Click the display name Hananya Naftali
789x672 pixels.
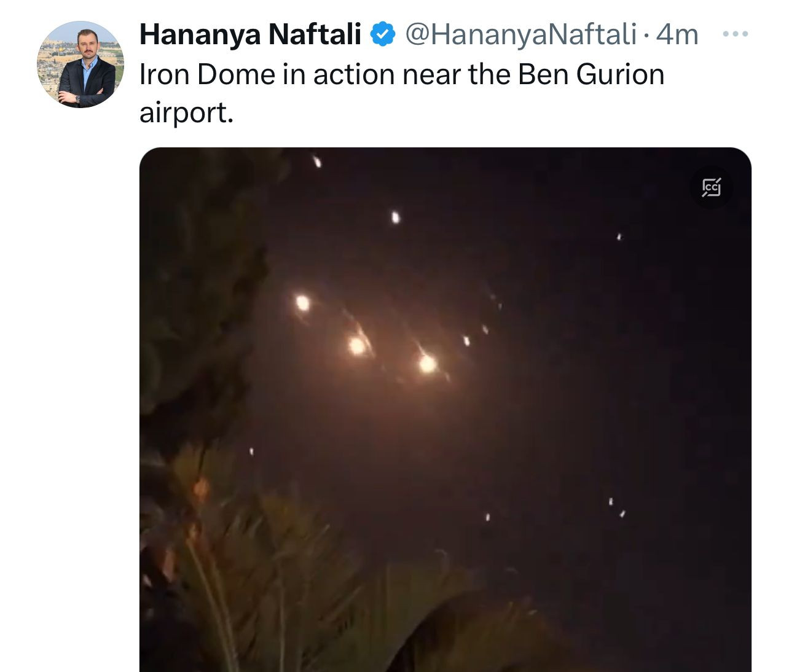click(x=250, y=35)
